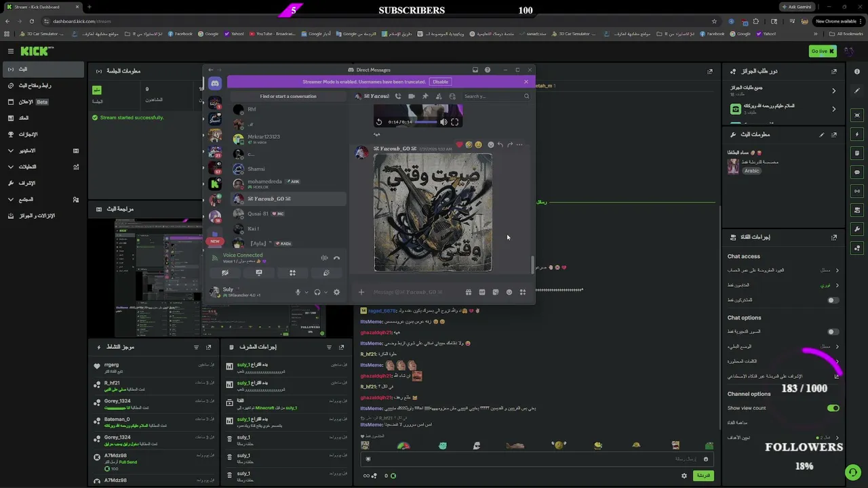The image size is (868, 488).
Task: Send the chat message with the green button
Action: coord(703,476)
